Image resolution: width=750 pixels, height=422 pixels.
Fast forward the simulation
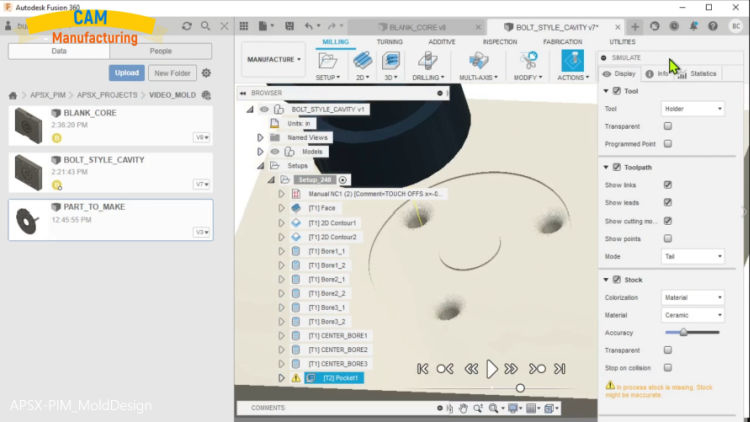(511, 369)
